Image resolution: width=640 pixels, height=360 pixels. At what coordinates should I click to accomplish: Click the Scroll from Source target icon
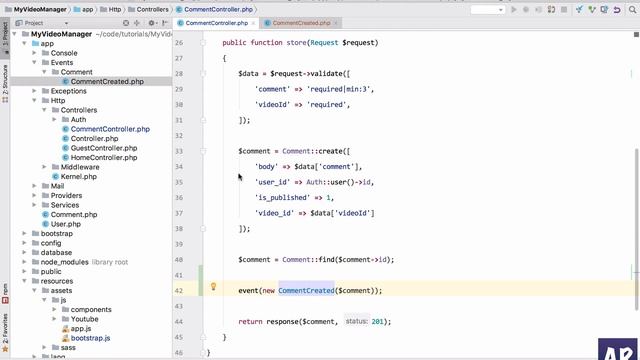(x=126, y=23)
